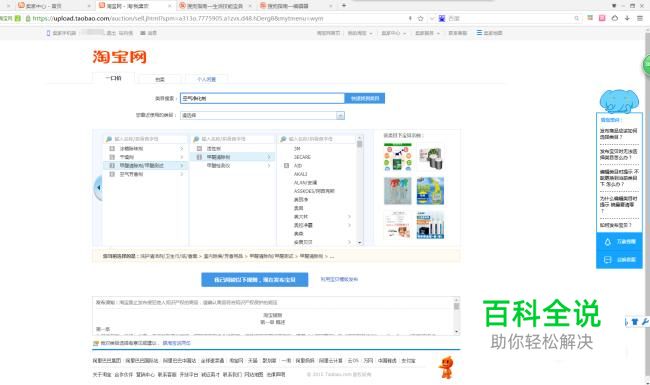Image resolution: width=650 pixels, height=385 pixels.
Task: Click the Baidu search engine icon
Action: pyautogui.click(x=442, y=18)
